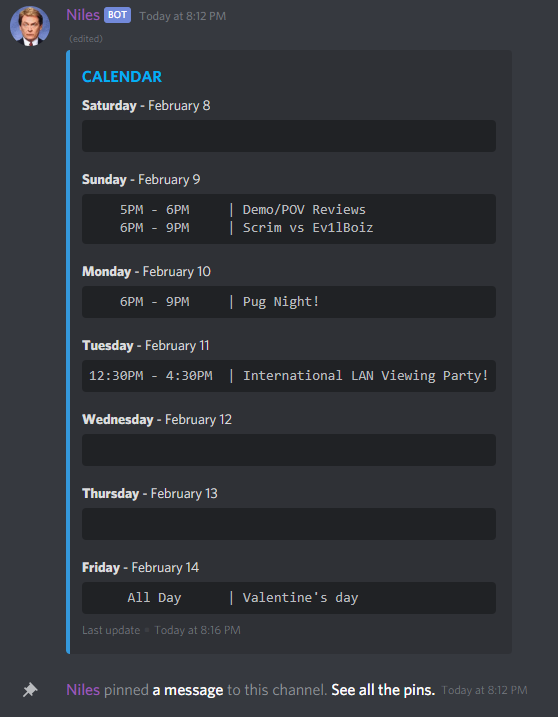Click the BOT tag badge next to Niles
The height and width of the screenshot is (717, 558).
[x=118, y=15]
